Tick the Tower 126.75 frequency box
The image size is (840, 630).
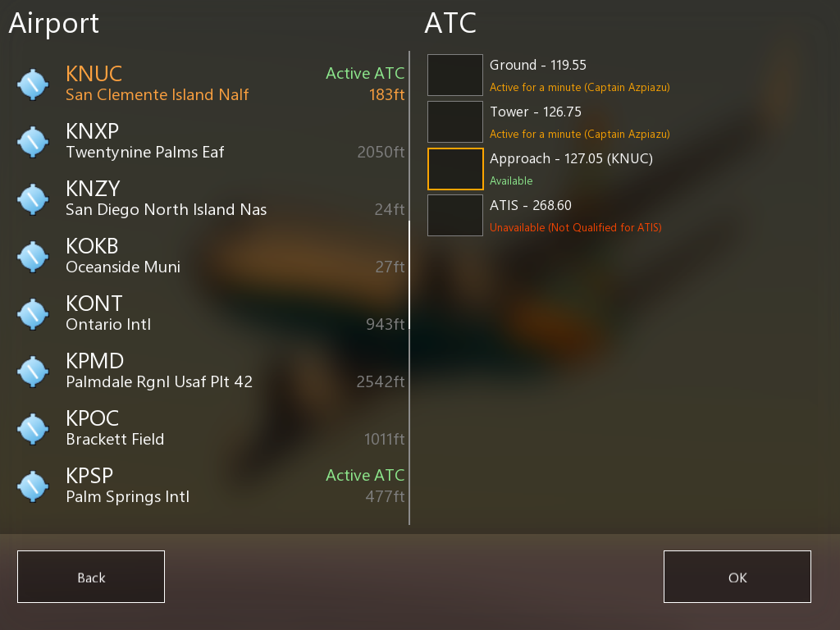[455, 121]
